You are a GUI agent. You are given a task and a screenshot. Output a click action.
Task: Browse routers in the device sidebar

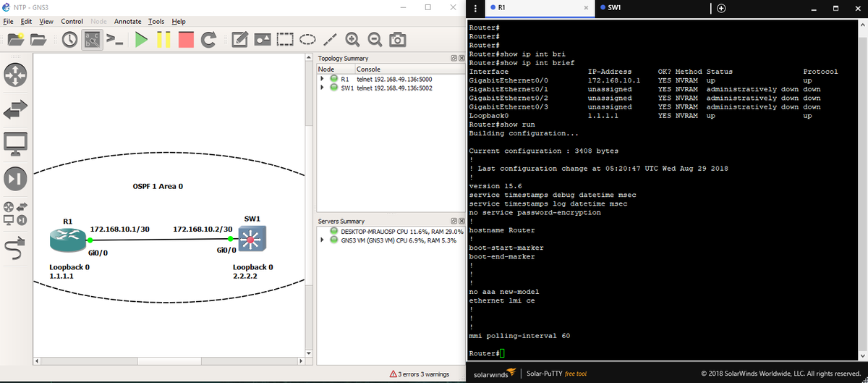[x=17, y=74]
